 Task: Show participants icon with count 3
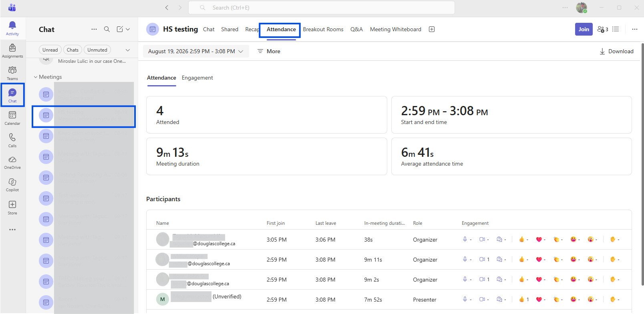pyautogui.click(x=603, y=29)
